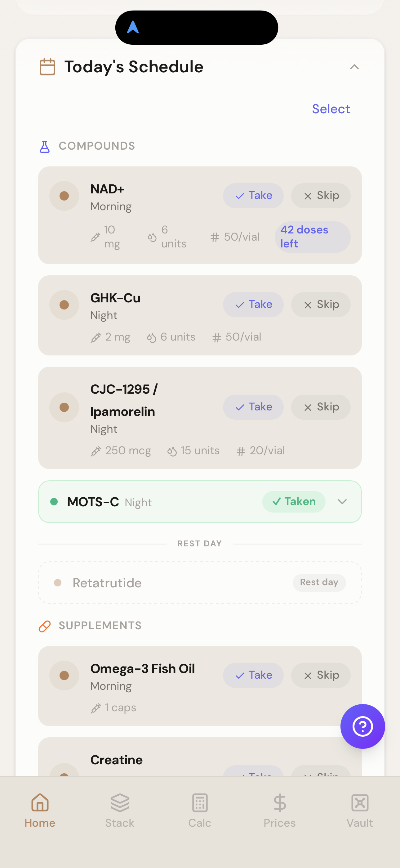The image size is (400, 868).
Task: Tap the flask icon next to Compounds
Action: [45, 147]
